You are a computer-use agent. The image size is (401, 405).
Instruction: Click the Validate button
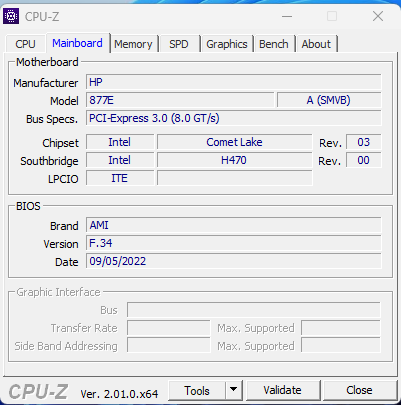click(282, 390)
